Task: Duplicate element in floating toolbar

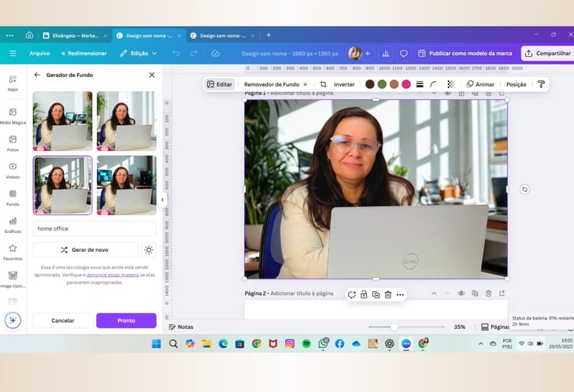Action: tap(376, 294)
